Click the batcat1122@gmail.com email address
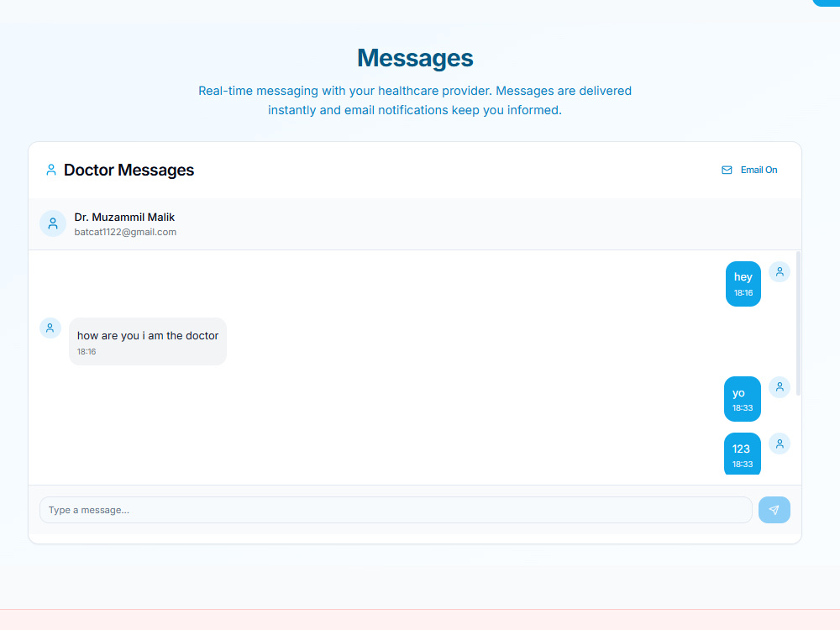 point(125,232)
